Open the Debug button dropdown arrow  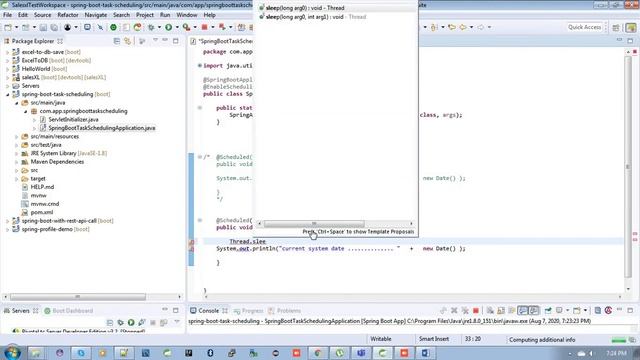tap(159, 27)
